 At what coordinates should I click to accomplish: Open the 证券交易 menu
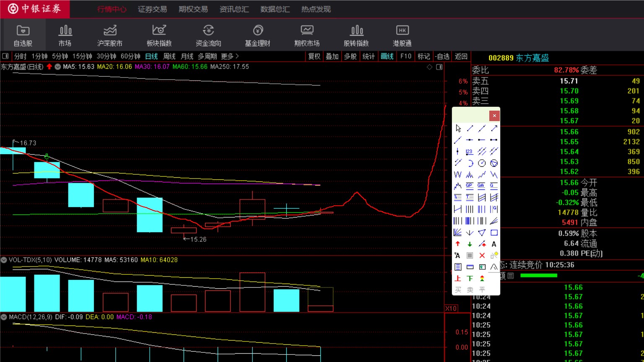[x=152, y=9]
